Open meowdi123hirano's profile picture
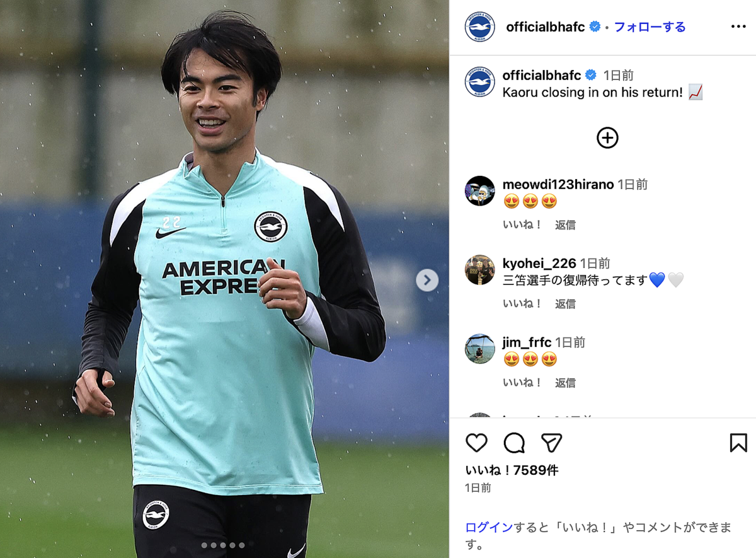Viewport: 756px width, 558px height. point(479,191)
